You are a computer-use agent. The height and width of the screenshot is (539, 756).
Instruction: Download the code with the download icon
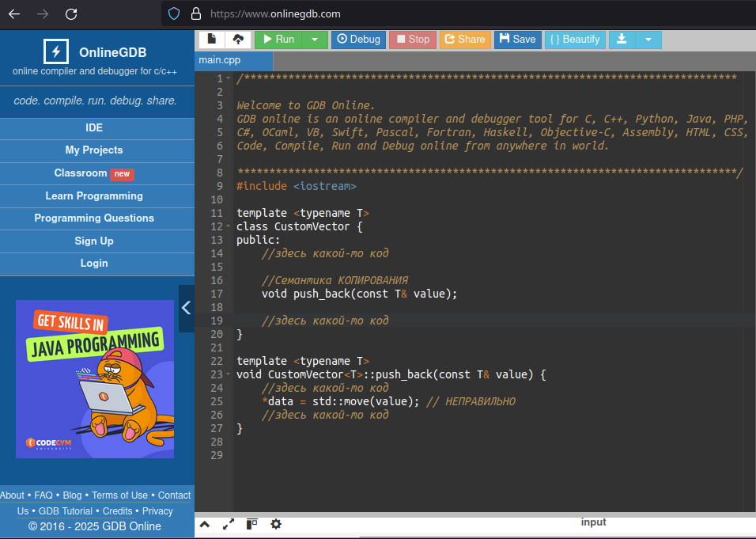click(622, 40)
